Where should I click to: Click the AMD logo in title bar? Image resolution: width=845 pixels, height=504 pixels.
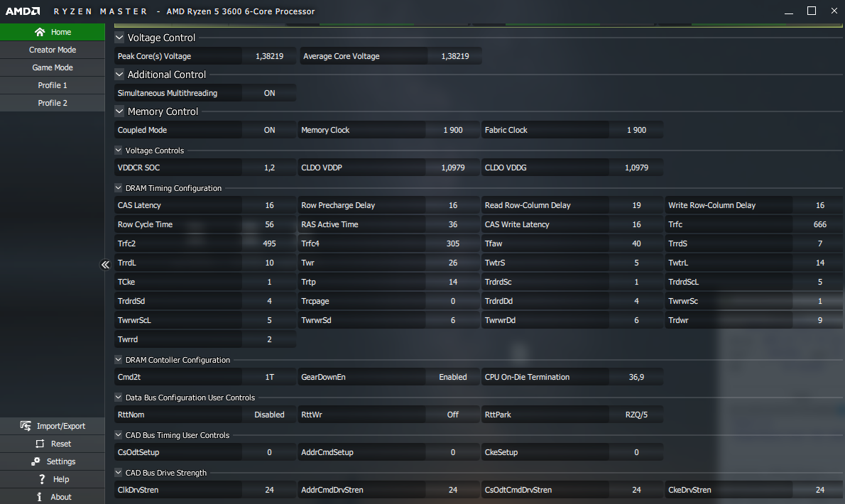point(23,11)
